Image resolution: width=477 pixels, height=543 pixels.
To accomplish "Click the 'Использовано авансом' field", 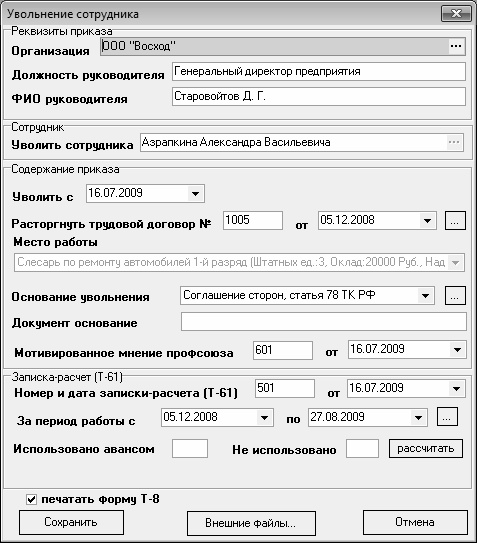I will point(190,449).
